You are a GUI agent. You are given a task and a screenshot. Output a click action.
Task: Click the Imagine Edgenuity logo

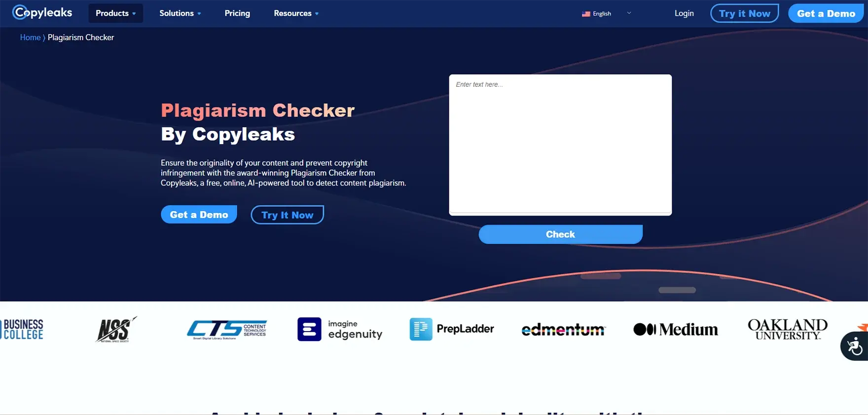(x=340, y=329)
